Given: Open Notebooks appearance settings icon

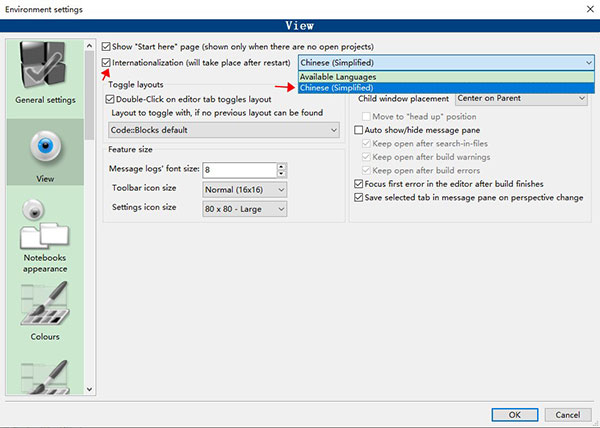Looking at the screenshot, I should coord(44,223).
